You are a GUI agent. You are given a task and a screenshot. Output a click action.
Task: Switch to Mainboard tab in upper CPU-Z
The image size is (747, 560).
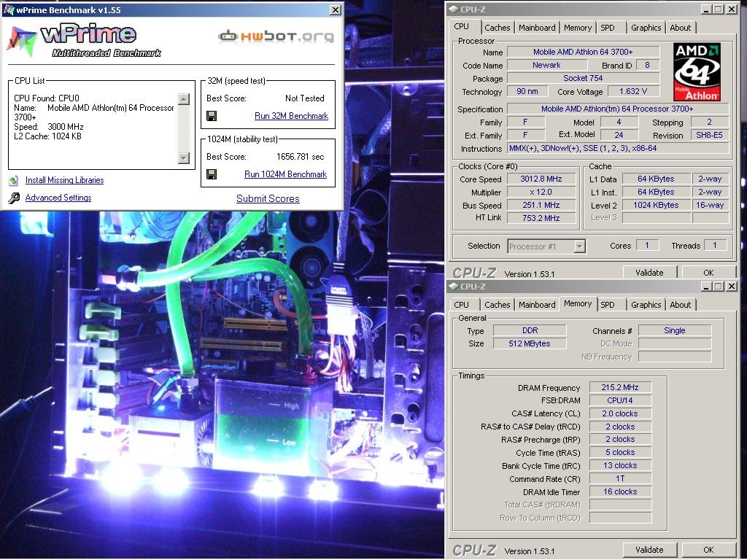coord(537,28)
